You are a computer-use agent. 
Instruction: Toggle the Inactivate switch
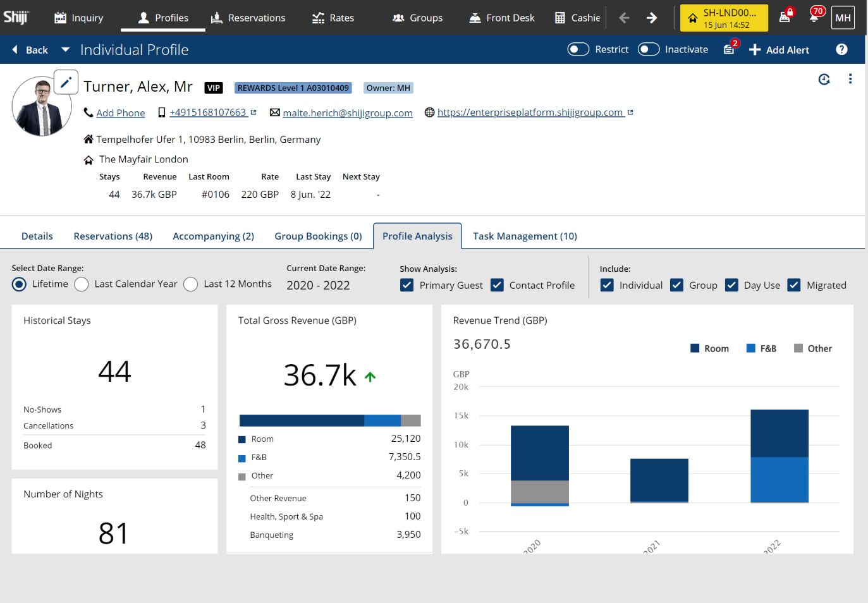click(648, 49)
